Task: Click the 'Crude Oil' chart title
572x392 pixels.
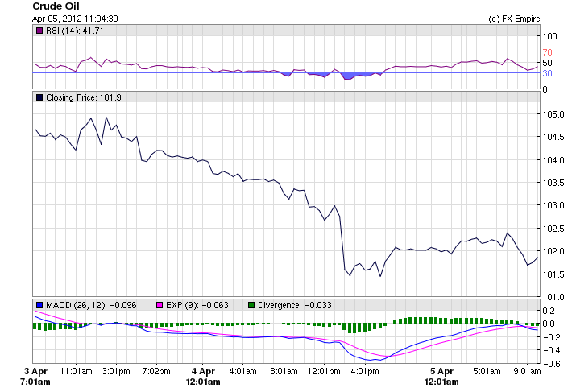Action: 56,6
